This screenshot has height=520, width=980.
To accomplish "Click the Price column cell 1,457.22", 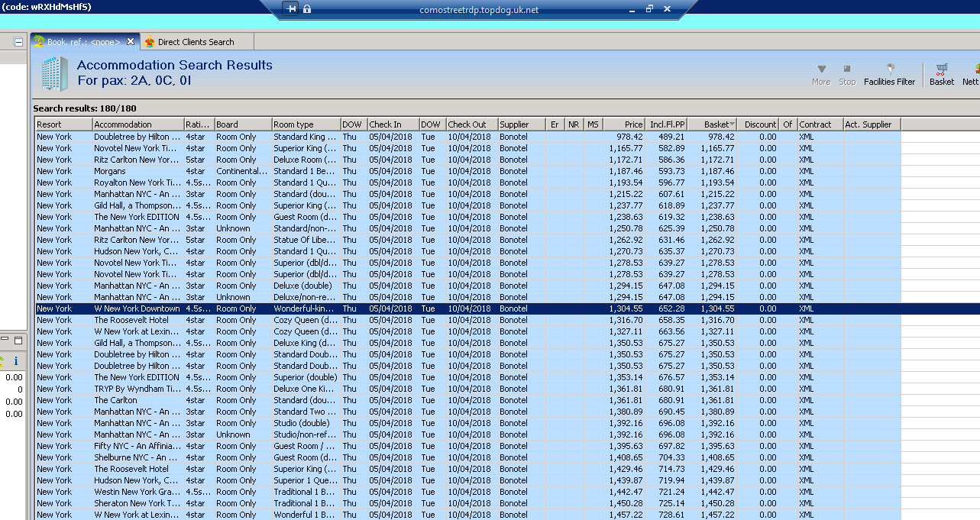I will coord(626,515).
